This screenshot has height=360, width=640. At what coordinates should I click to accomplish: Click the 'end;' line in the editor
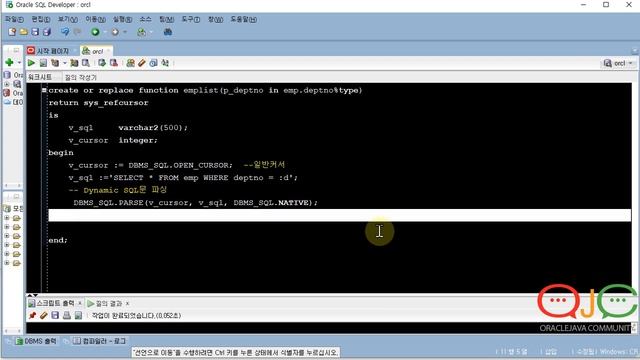click(x=58, y=240)
